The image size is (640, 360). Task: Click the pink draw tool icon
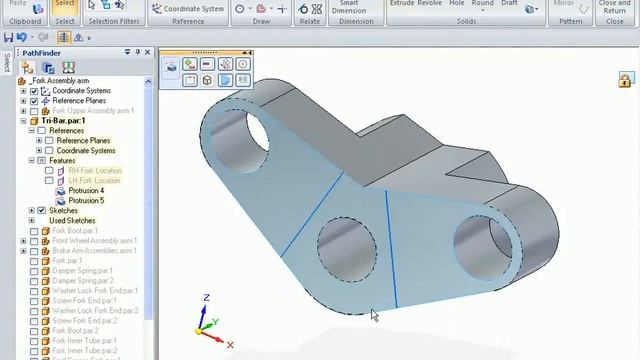click(262, 9)
